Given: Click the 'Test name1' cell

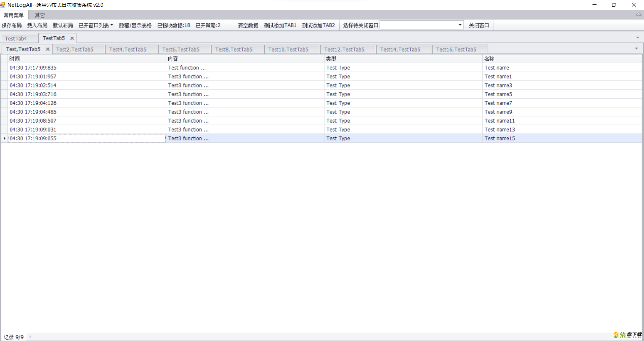Looking at the screenshot, I should [562, 76].
